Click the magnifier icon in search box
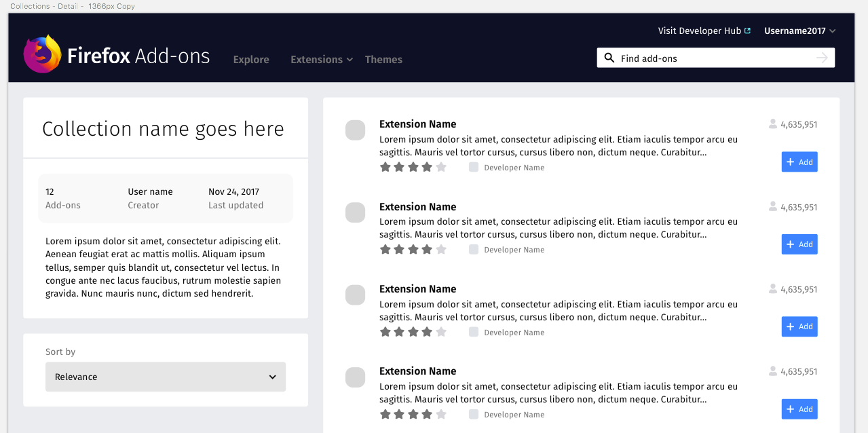The width and height of the screenshot is (868, 433). [x=609, y=58]
